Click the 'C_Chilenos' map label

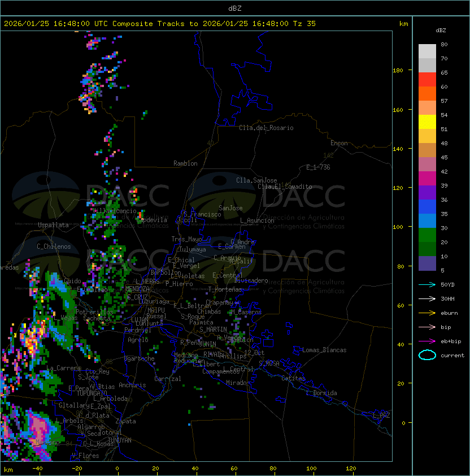[54, 246]
